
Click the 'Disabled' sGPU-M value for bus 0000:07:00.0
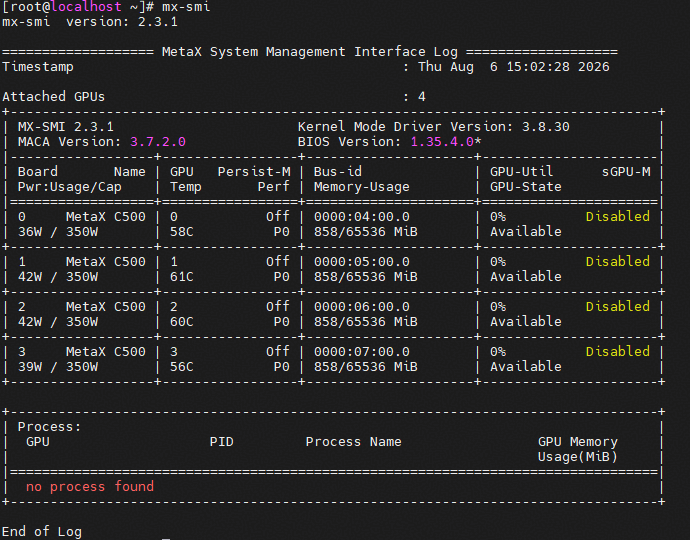[618, 351]
